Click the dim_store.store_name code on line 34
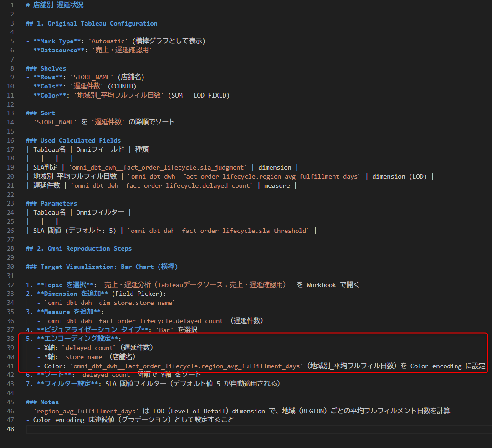The height and width of the screenshot is (448, 492). click(x=109, y=303)
